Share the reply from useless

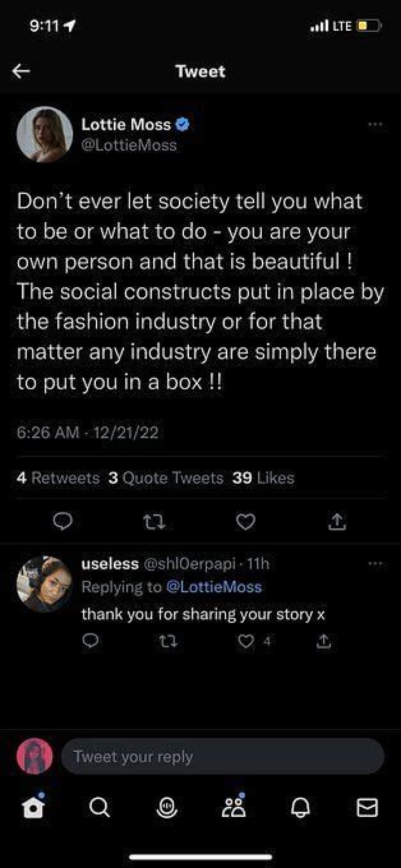click(322, 641)
